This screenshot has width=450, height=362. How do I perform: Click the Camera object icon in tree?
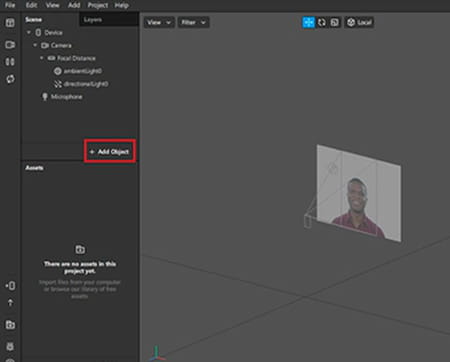(x=45, y=45)
